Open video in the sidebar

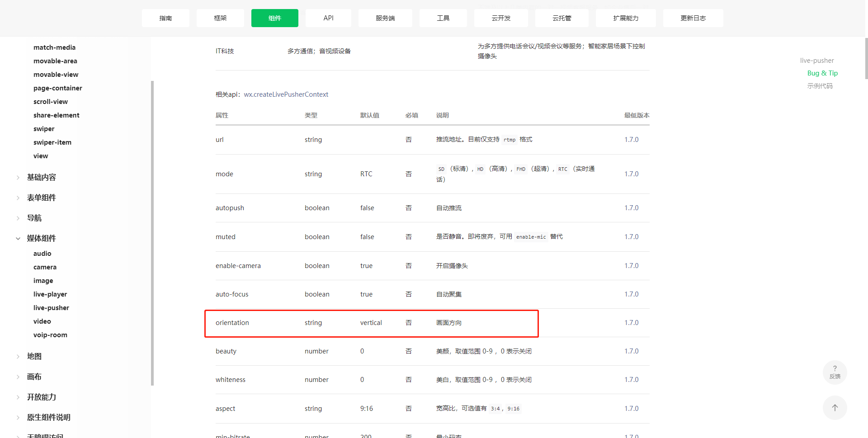point(42,321)
